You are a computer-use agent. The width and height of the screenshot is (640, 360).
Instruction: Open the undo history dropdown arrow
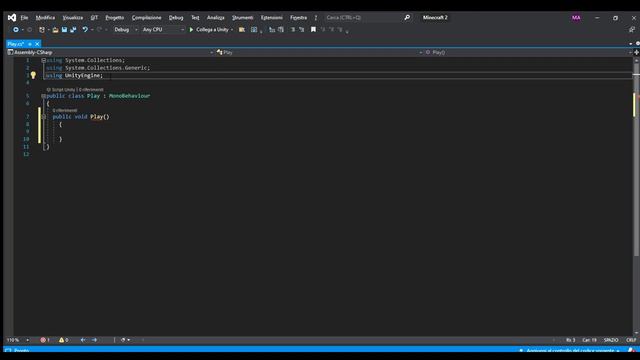pos(92,30)
